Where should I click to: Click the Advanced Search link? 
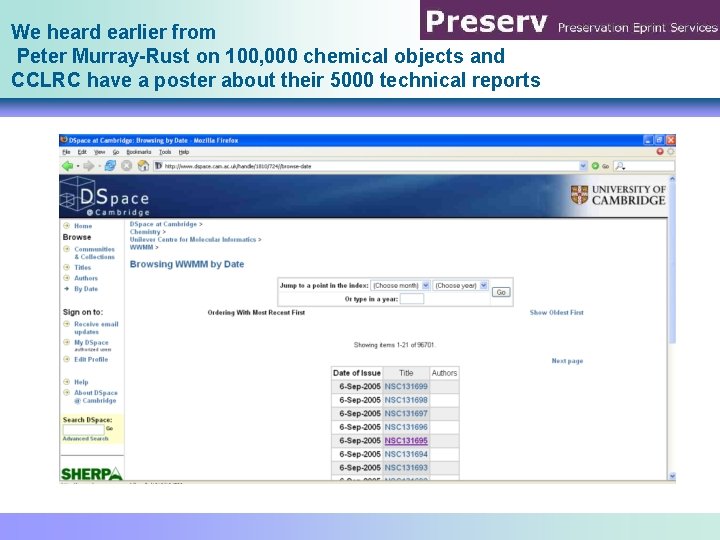click(x=85, y=439)
